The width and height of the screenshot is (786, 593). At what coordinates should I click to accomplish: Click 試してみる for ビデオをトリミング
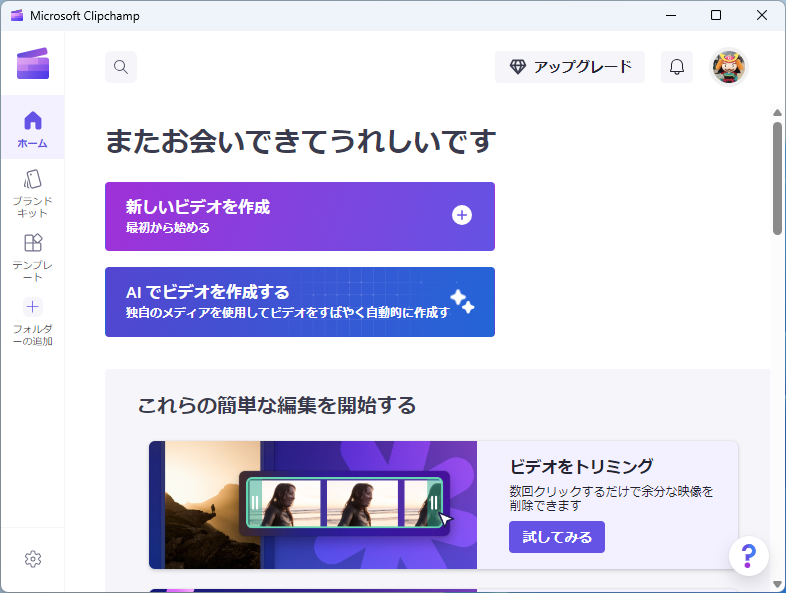(556, 537)
